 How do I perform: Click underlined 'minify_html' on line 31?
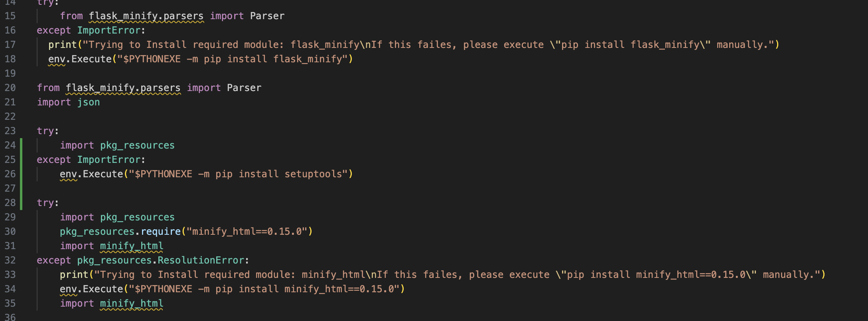pos(132,246)
